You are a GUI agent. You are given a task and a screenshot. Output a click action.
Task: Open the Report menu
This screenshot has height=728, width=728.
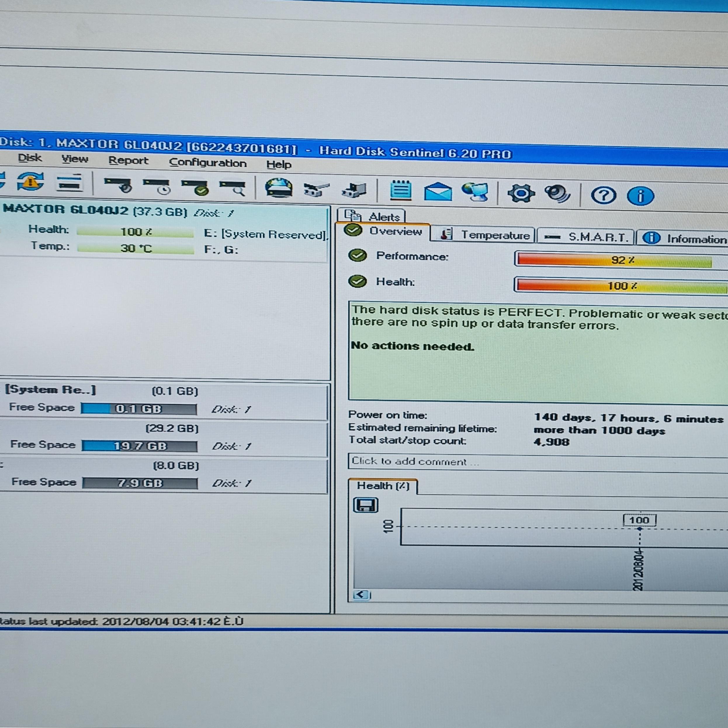pos(128,160)
